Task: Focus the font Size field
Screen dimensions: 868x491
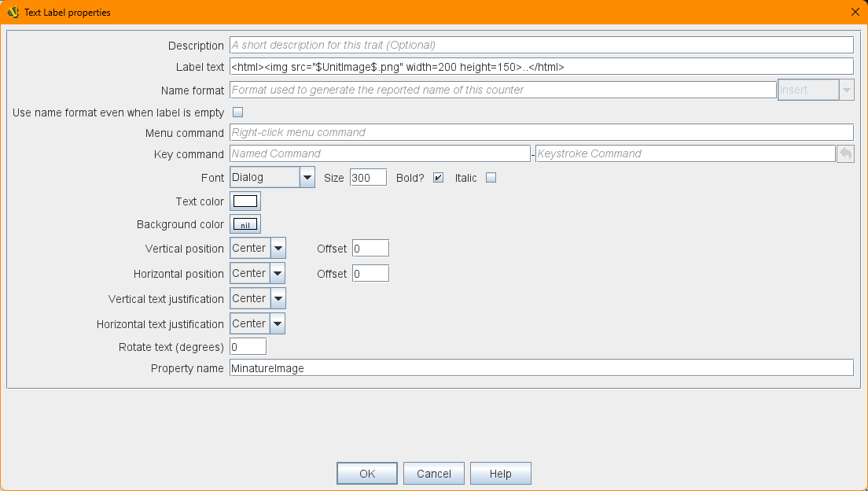Action: pos(368,178)
